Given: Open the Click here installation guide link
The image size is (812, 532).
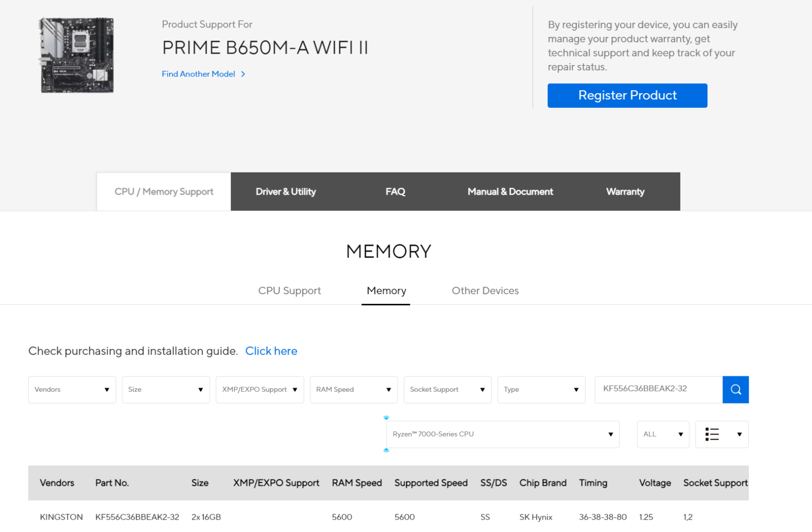Looking at the screenshot, I should tap(271, 351).
